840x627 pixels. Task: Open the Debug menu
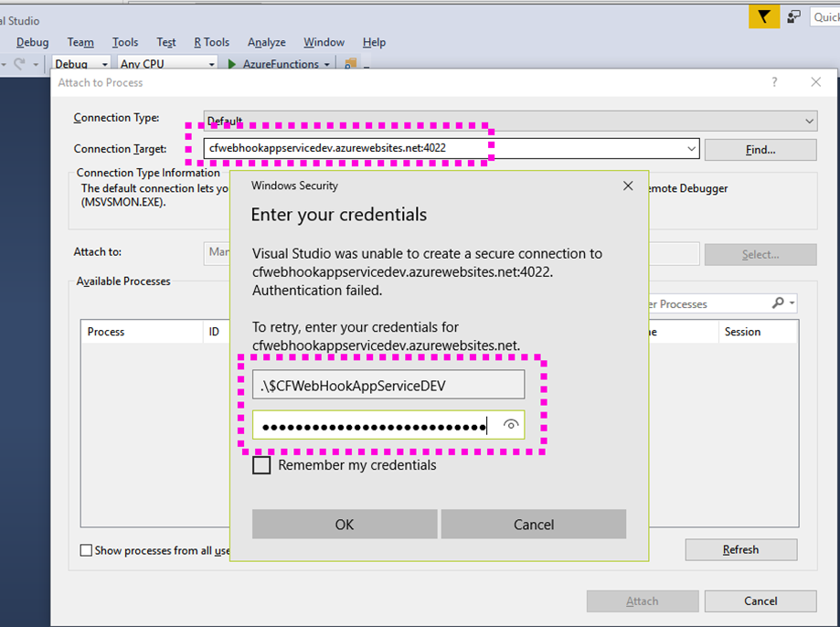pos(32,42)
